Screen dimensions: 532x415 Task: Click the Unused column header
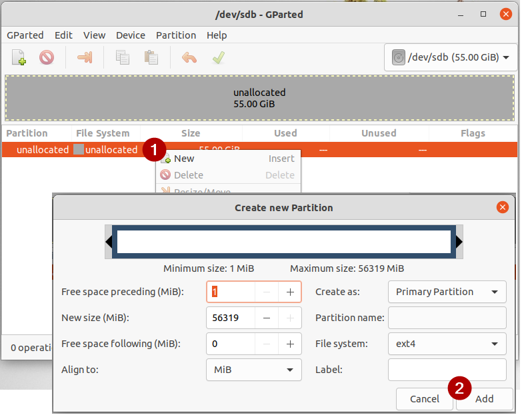(379, 133)
